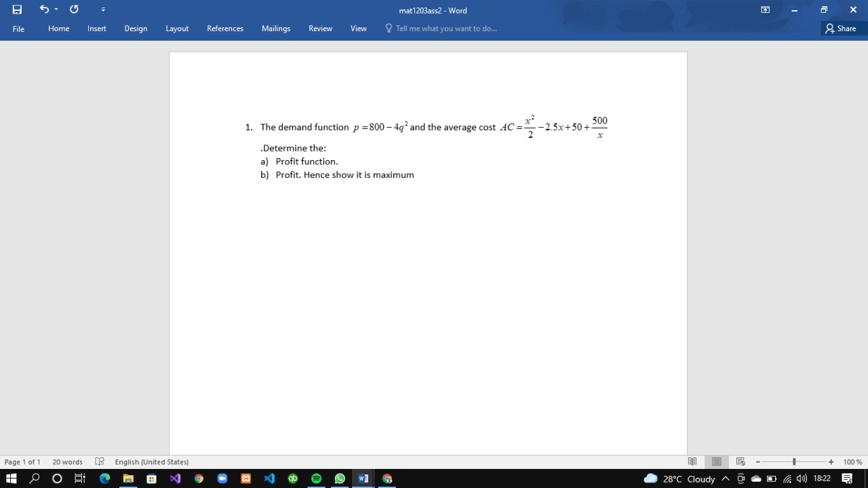The height and width of the screenshot is (488, 868).
Task: Click the battery status tray icon
Action: 772,478
